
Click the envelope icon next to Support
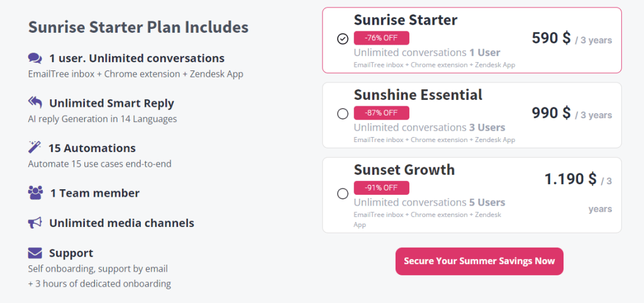(35, 253)
